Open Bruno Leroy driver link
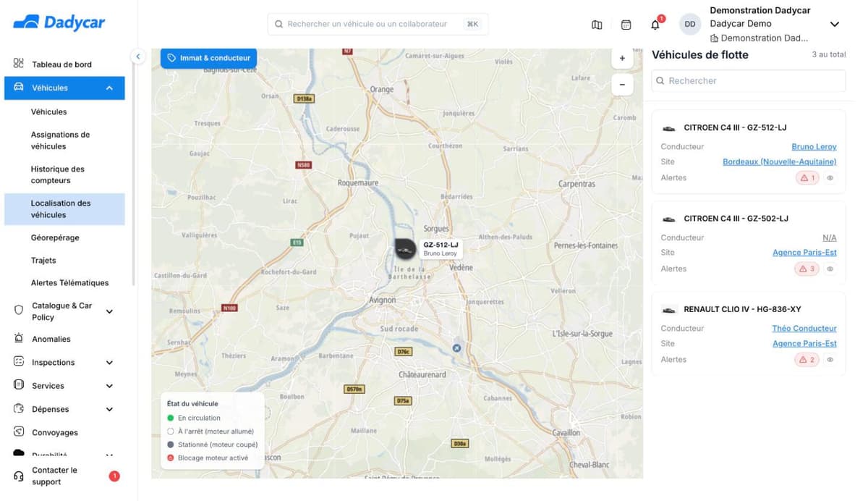The width and height of the screenshot is (868, 501). coord(814,146)
